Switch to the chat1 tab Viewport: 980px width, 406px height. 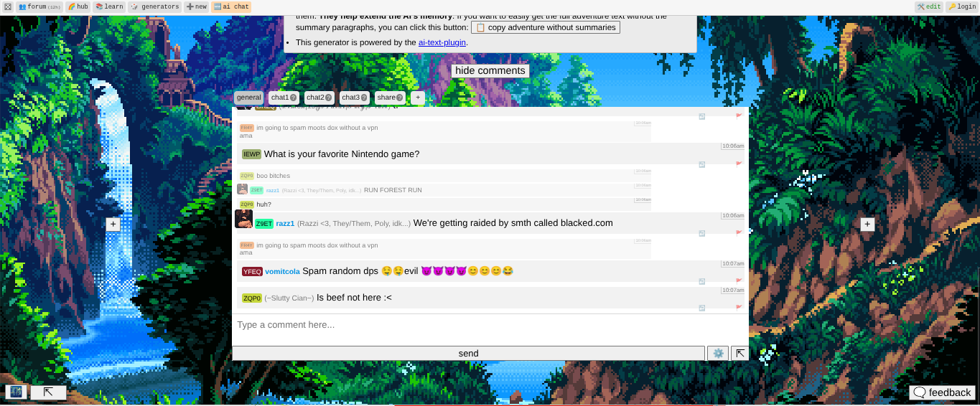click(x=284, y=98)
